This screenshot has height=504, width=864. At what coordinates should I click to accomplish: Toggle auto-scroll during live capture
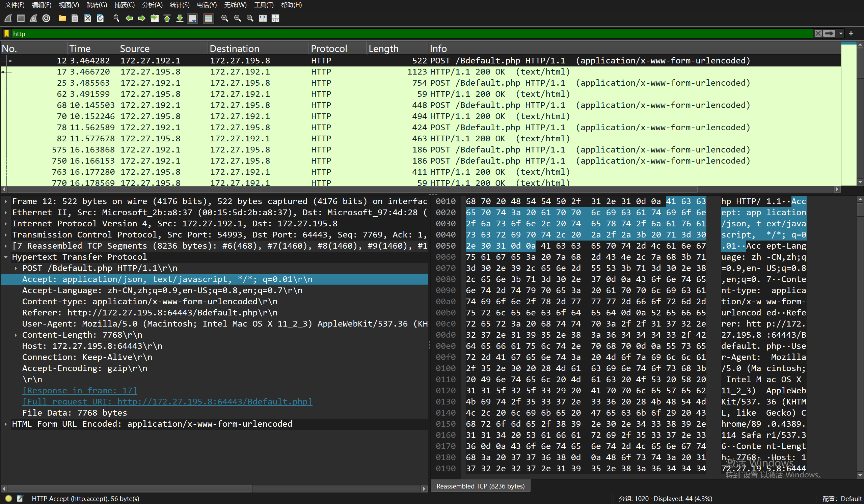(x=192, y=19)
